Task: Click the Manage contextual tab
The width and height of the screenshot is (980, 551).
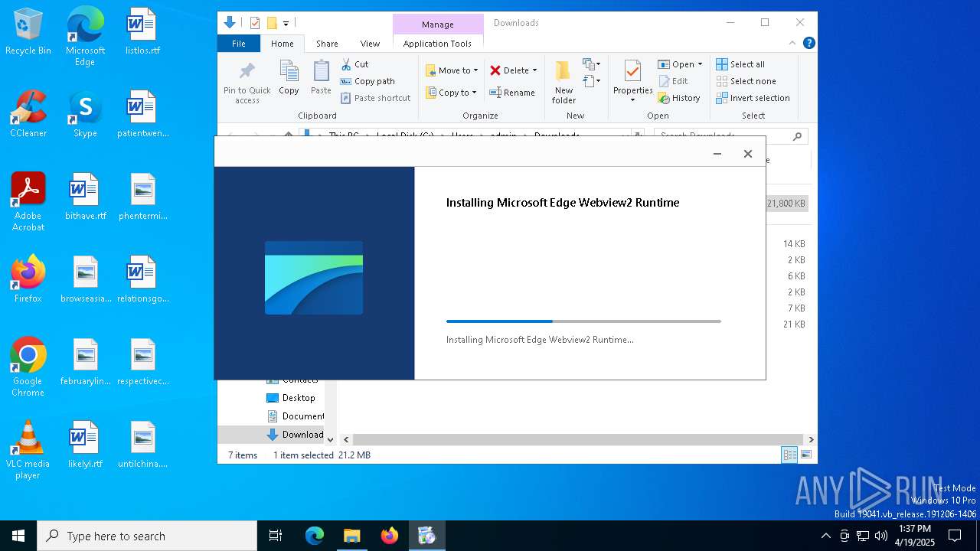Action: [438, 24]
